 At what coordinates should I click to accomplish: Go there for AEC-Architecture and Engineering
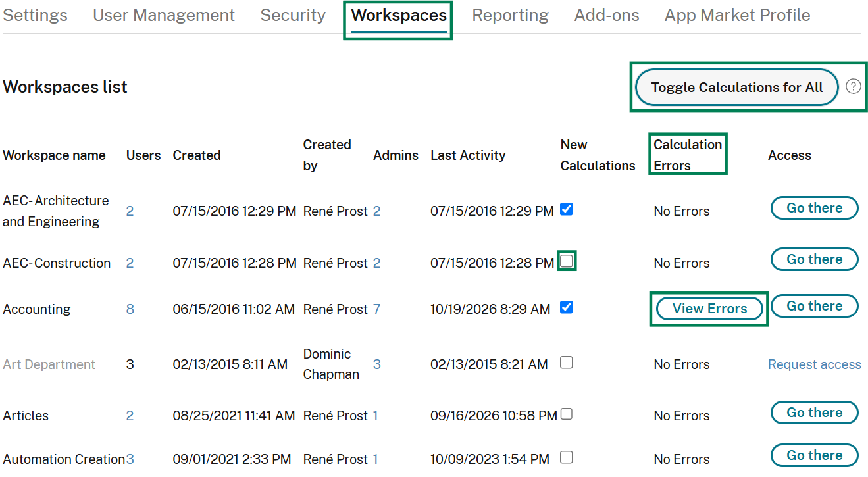coord(815,208)
